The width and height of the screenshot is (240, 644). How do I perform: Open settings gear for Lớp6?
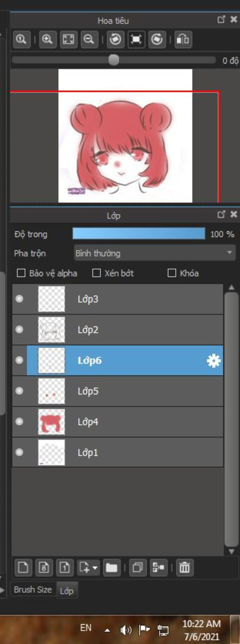(214, 361)
